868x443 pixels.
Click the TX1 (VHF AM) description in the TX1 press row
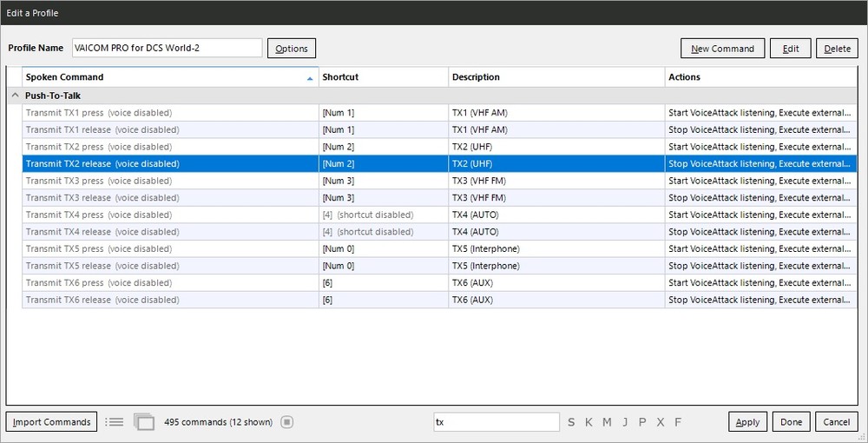[x=479, y=112]
